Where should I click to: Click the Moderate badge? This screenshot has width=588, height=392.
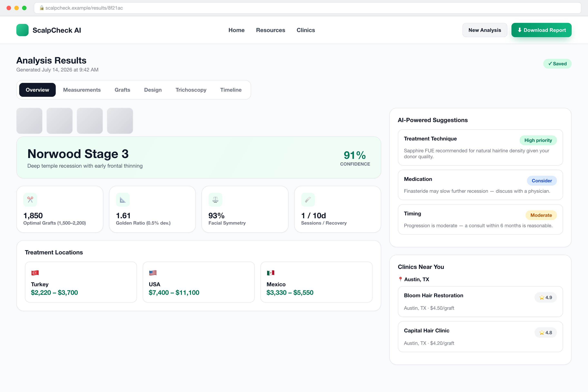tap(541, 215)
